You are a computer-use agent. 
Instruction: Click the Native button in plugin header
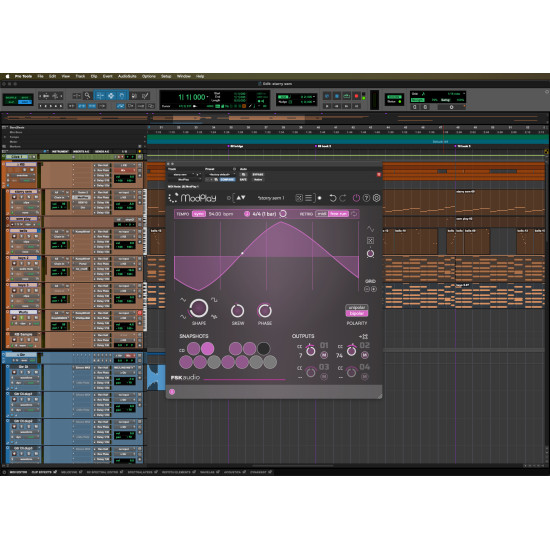coord(258,180)
